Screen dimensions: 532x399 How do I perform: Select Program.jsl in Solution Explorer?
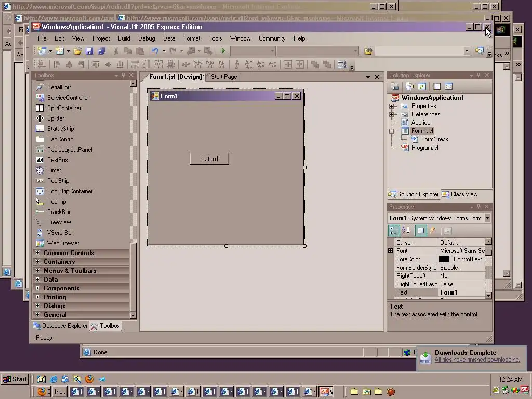click(425, 148)
